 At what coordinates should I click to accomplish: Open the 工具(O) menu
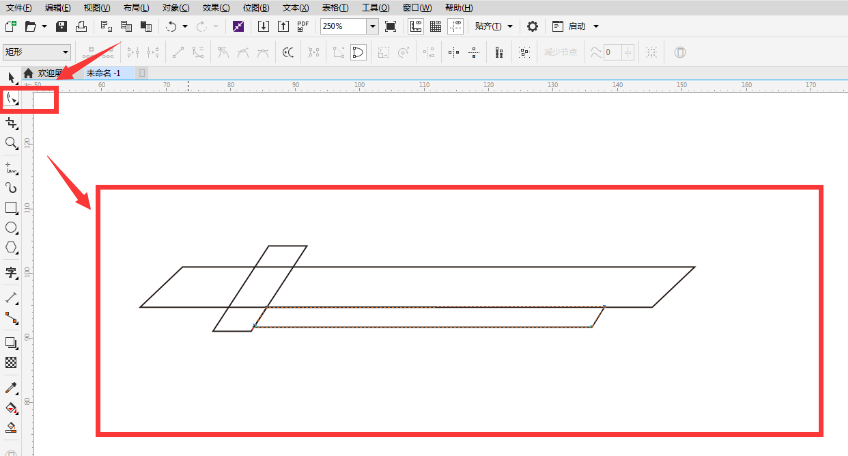pyautogui.click(x=375, y=8)
